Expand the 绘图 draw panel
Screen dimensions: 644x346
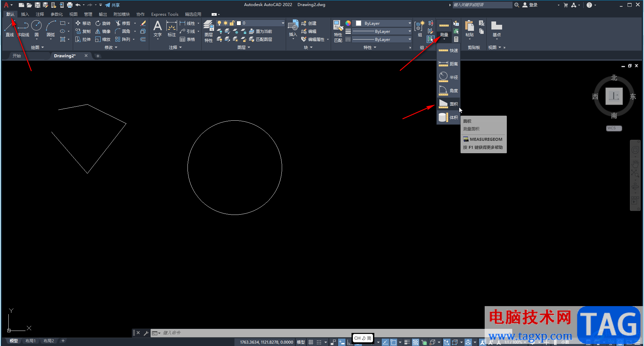37,47
